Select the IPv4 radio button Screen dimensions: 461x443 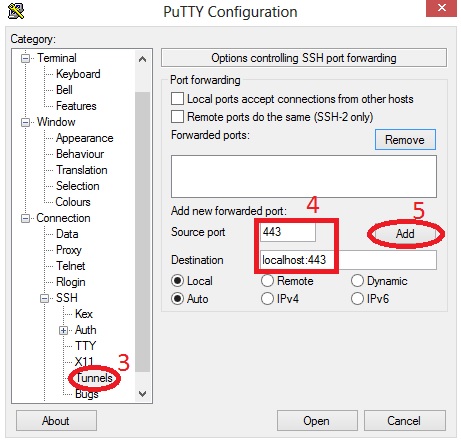point(267,298)
